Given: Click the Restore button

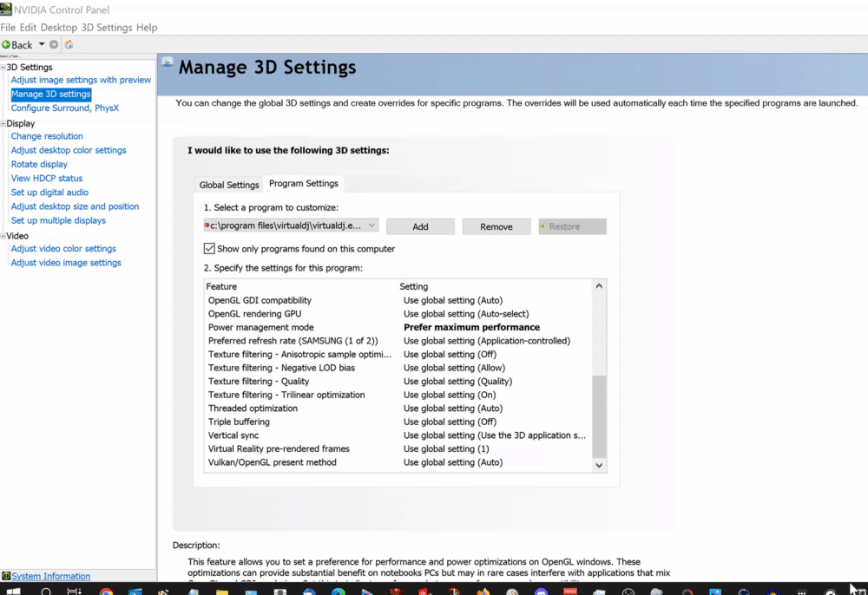Looking at the screenshot, I should (x=572, y=226).
